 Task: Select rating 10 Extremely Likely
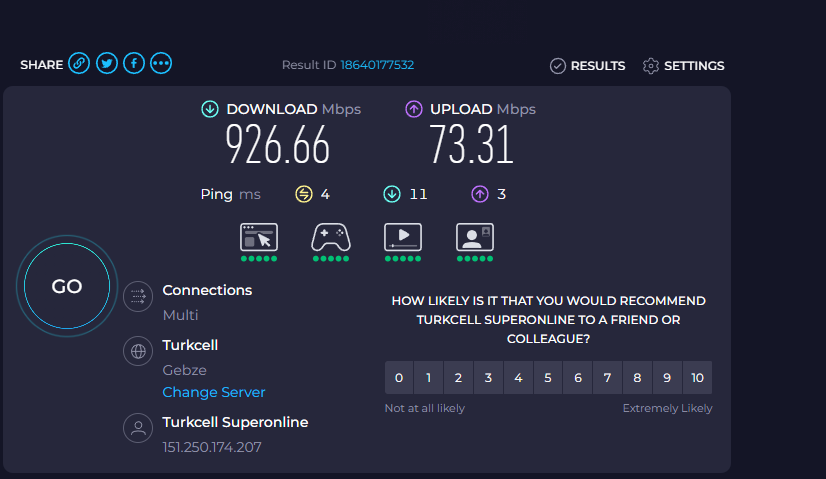pyautogui.click(x=697, y=378)
